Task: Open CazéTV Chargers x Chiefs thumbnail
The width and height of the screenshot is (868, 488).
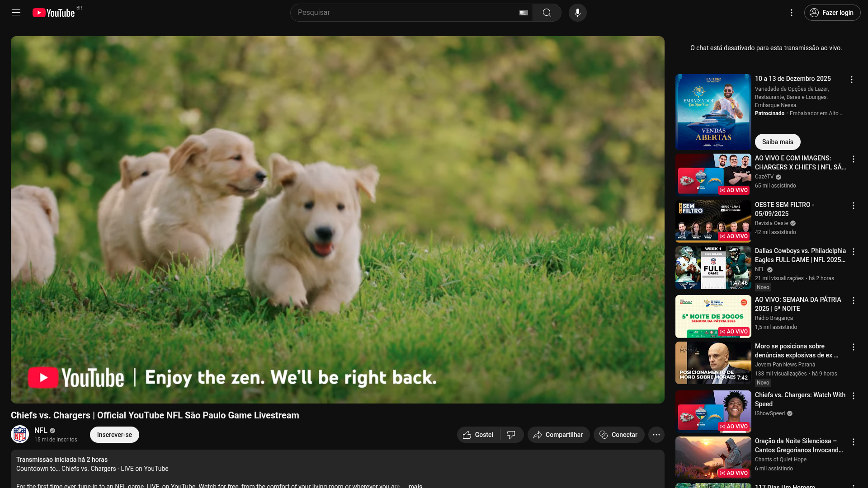Action: [713, 175]
